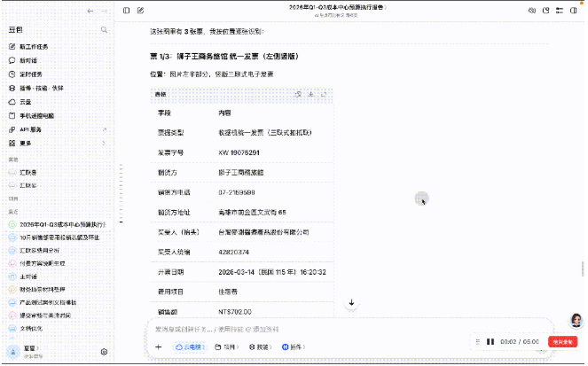The height and width of the screenshot is (366, 588).
Task: Click the new chat compose icon in top bar
Action: (x=141, y=11)
